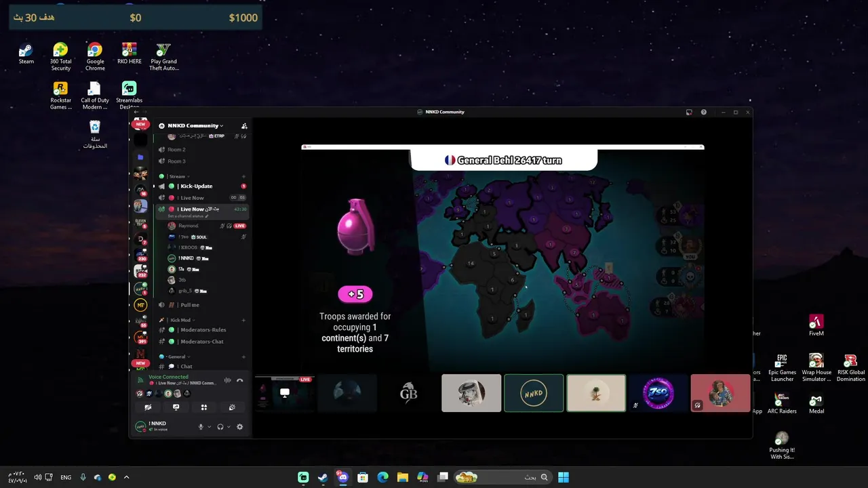Open the Moderators-Chat channel

click(201, 342)
